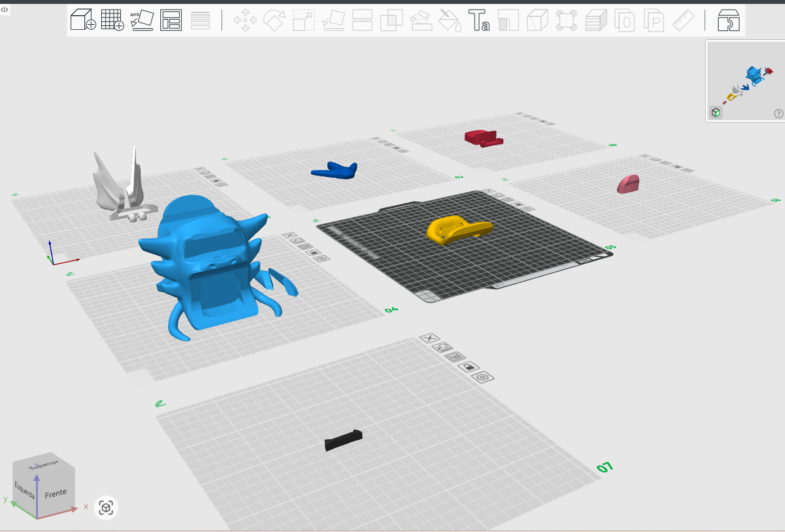Click the perspective view cube button
785x532 pixels.
point(106,508)
